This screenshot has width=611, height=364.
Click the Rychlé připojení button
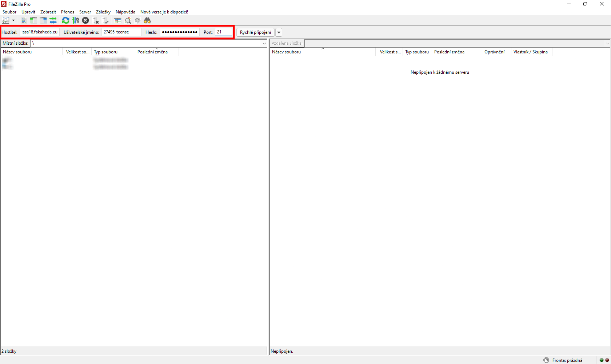point(255,32)
